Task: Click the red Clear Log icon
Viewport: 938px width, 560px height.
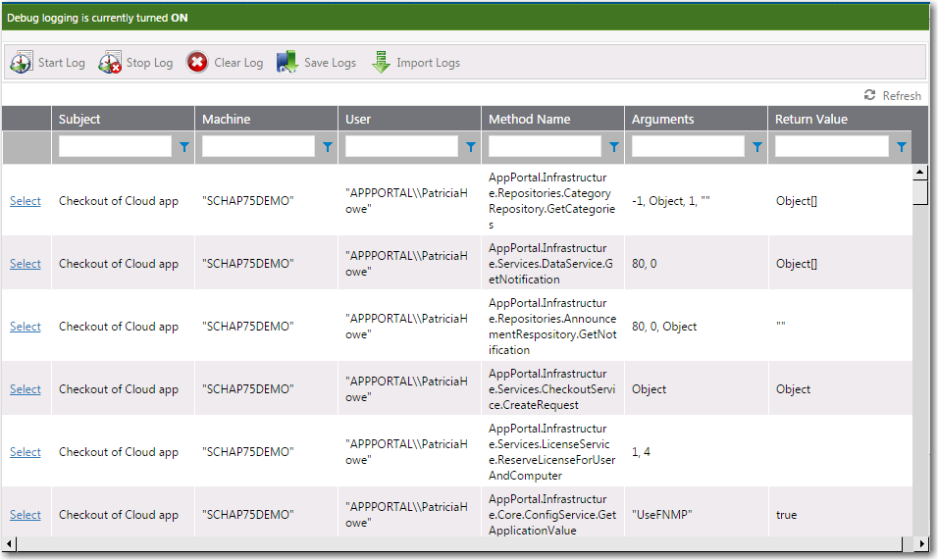Action: (x=197, y=63)
